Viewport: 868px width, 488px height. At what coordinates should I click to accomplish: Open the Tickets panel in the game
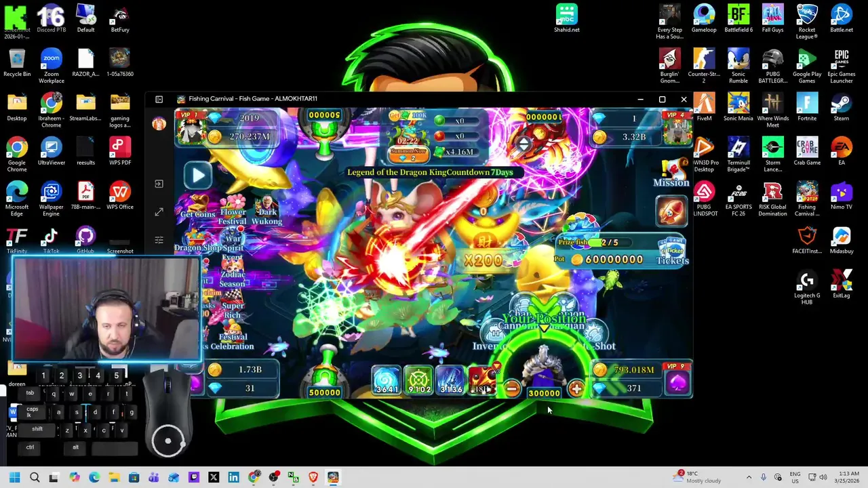pyautogui.click(x=672, y=251)
